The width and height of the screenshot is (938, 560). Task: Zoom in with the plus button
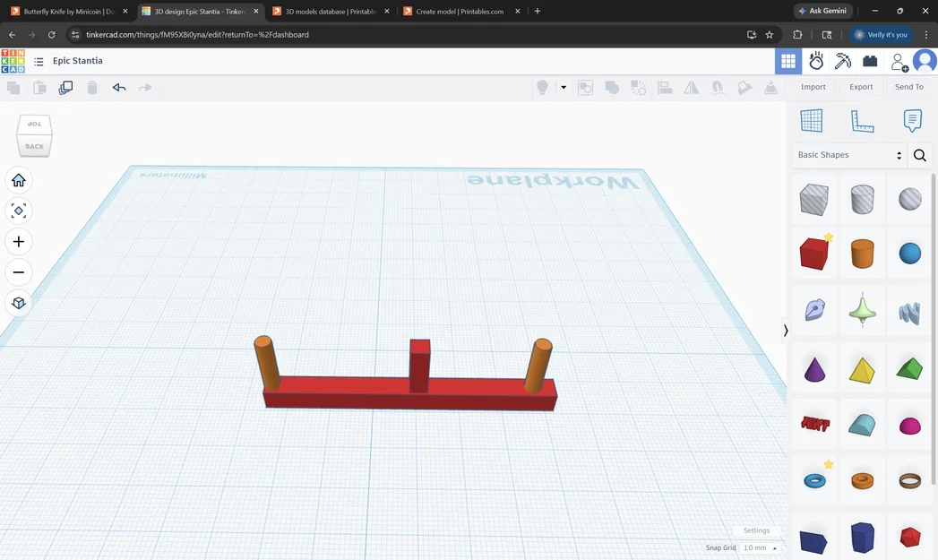(19, 242)
